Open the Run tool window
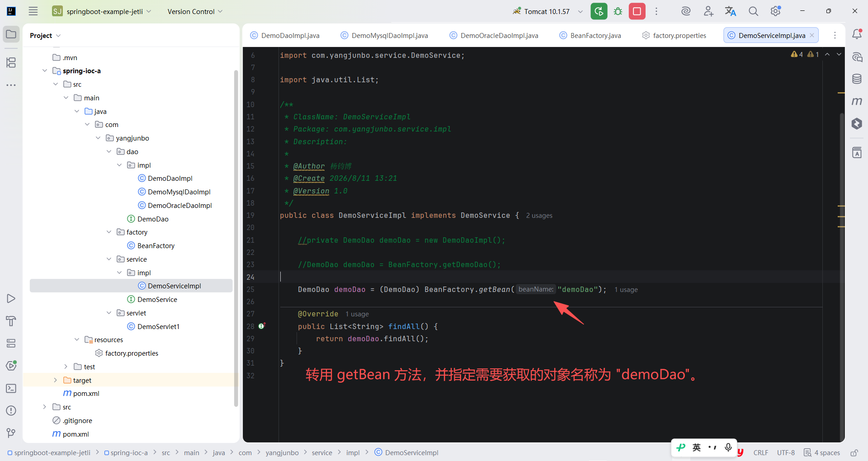This screenshot has width=868, height=461. (11, 299)
